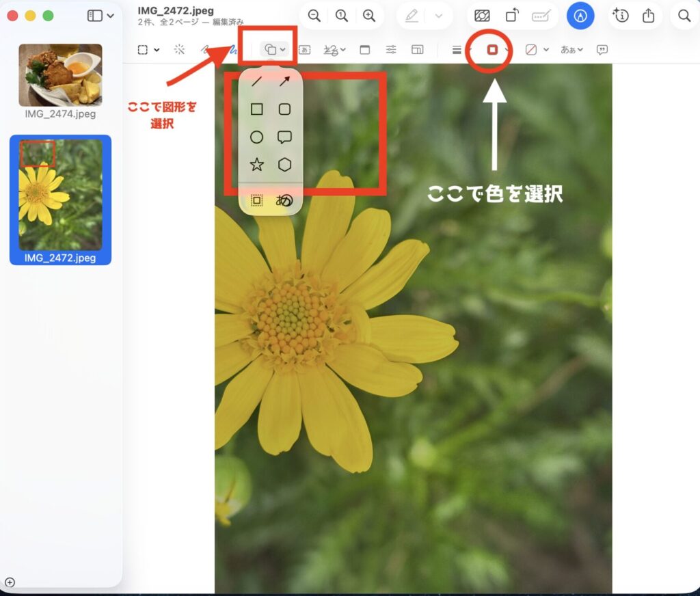This screenshot has height=596, width=700.
Task: Open the Adjust Color sliders tool
Action: pyautogui.click(x=391, y=49)
